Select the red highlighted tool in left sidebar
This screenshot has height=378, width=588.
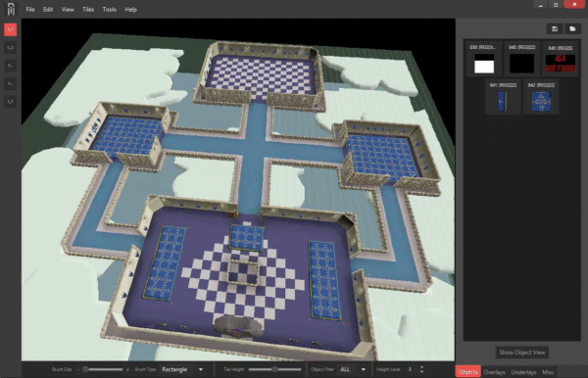(x=11, y=29)
